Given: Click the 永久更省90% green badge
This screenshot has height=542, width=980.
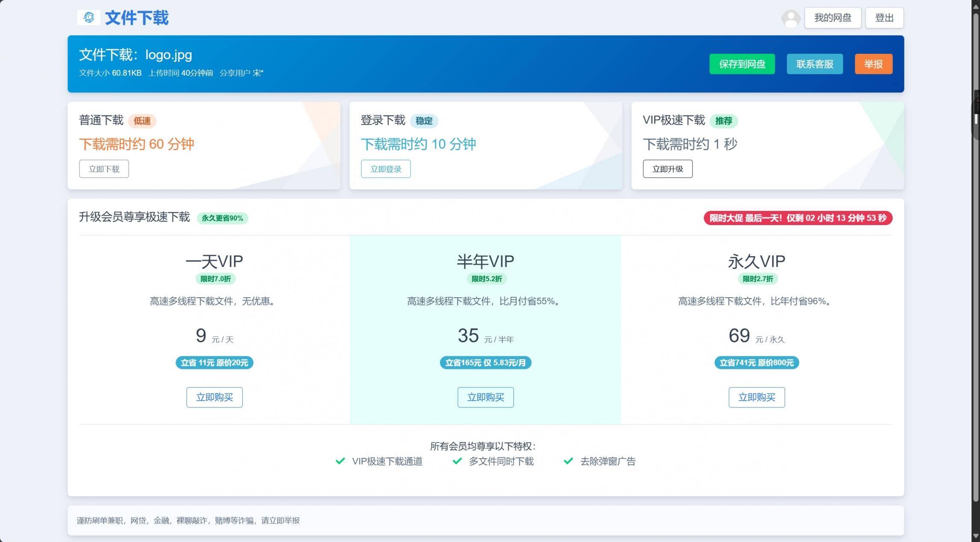Looking at the screenshot, I should (222, 218).
